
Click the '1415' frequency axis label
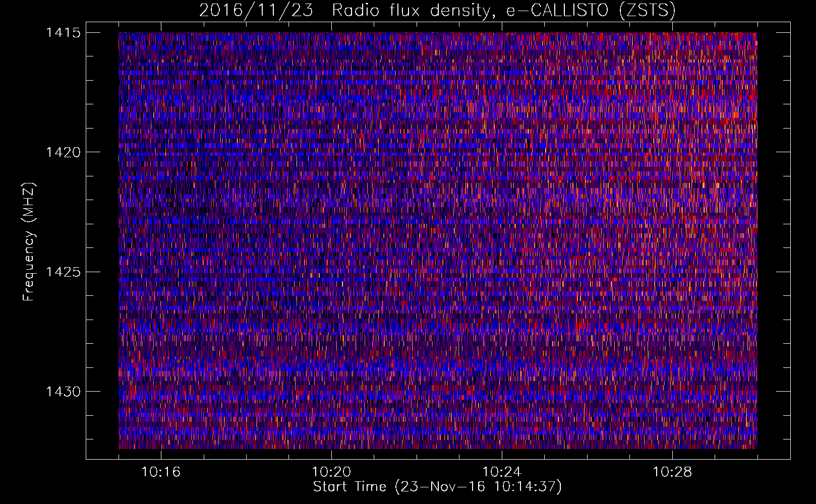63,33
